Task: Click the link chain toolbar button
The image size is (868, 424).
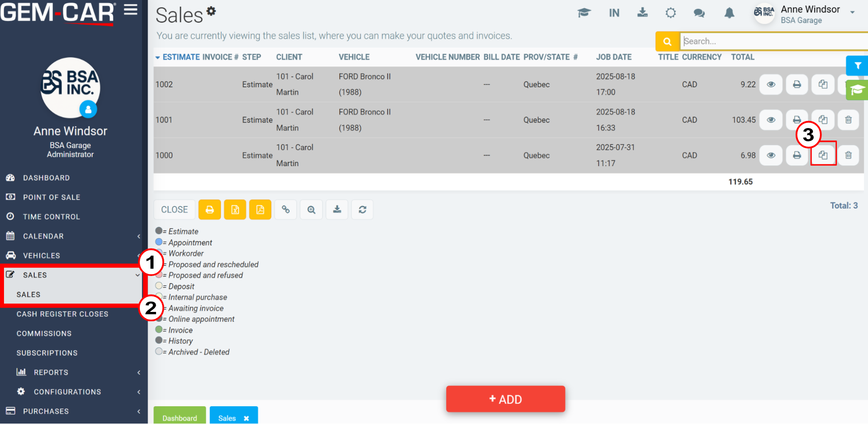Action: click(286, 210)
